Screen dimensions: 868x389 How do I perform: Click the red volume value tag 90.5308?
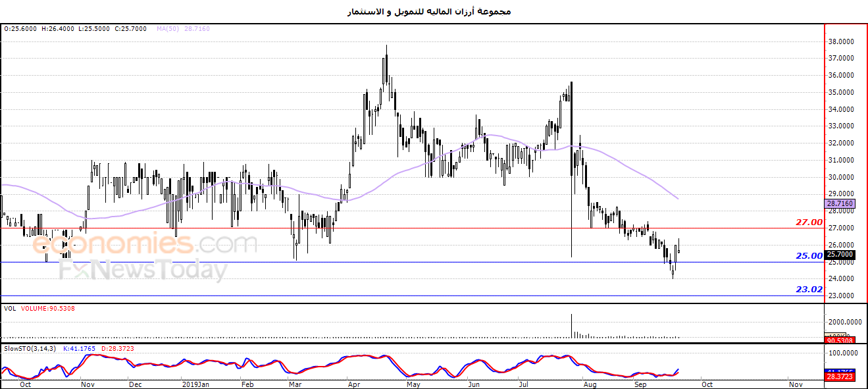point(840,340)
